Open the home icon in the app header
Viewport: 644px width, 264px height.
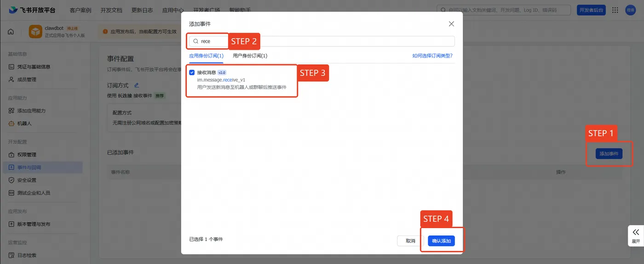[x=11, y=32]
